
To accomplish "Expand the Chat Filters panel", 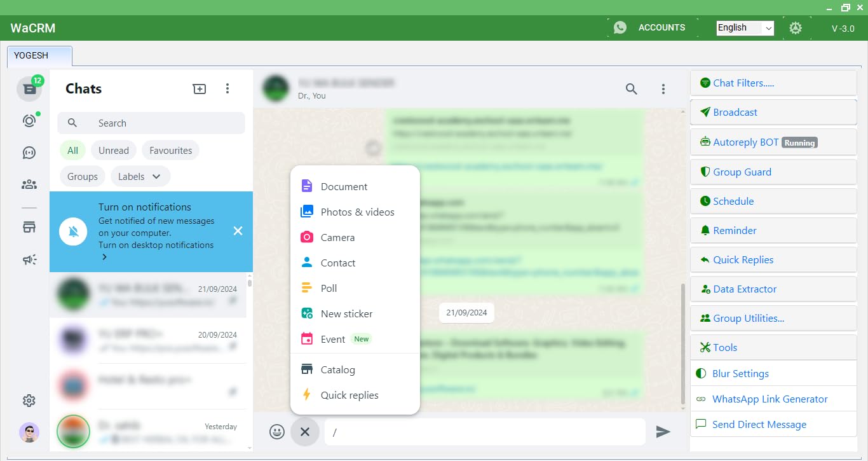I will point(773,83).
